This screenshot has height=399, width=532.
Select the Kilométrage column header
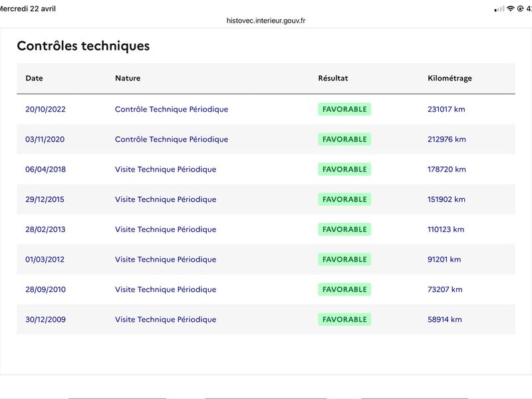pos(450,78)
